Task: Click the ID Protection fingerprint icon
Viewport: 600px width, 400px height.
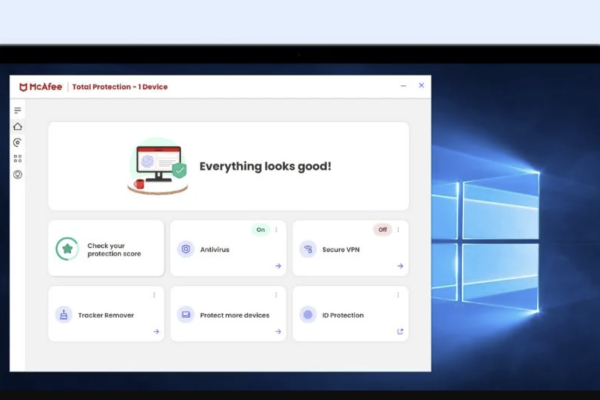Action: pos(307,314)
